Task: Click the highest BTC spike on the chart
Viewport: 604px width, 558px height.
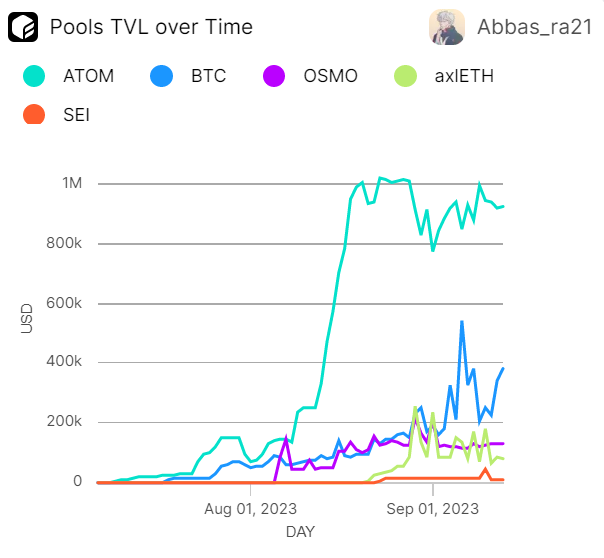Action: pyautogui.click(x=461, y=322)
